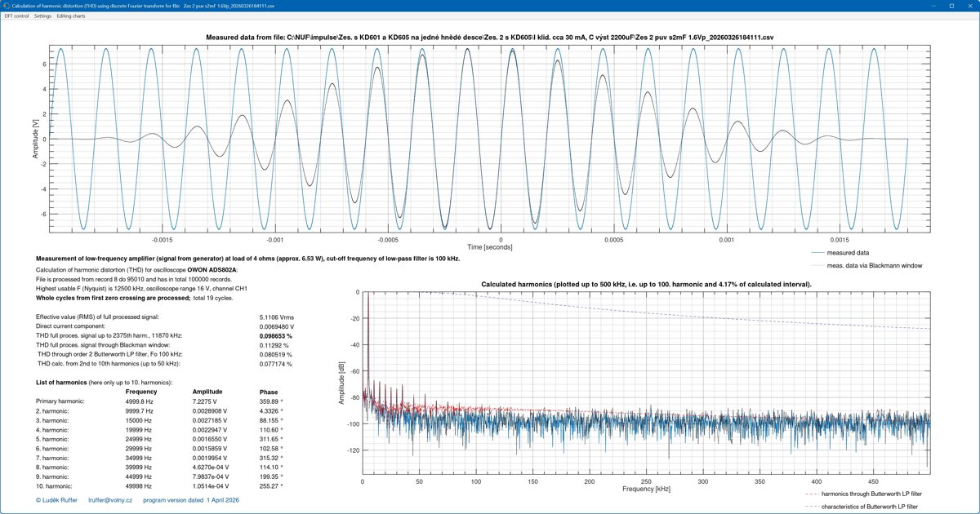Click 8. harmonic amplitude 4.6270e-04 V
The height and width of the screenshot is (514, 980).
212,467
